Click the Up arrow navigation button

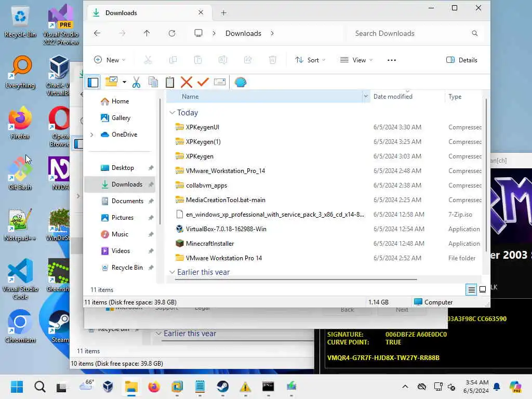tap(147, 33)
